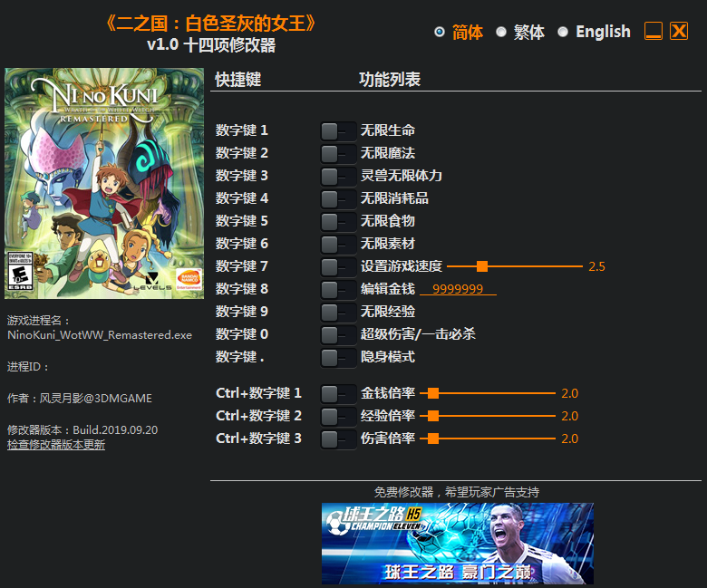Enable 隐身模式 toggle
This screenshot has width=707, height=588.
[338, 358]
